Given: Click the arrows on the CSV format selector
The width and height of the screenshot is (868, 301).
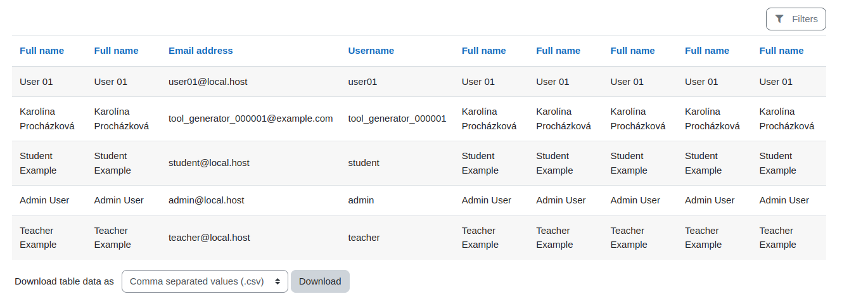Looking at the screenshot, I should [278, 281].
